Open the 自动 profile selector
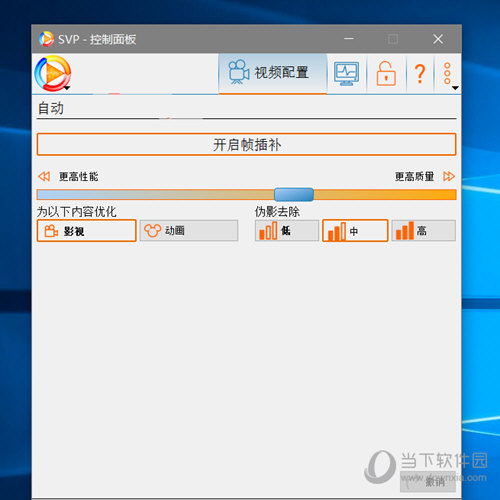 [246, 109]
